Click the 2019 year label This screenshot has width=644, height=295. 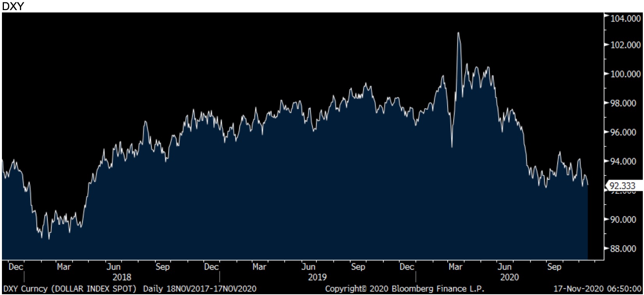click(317, 277)
